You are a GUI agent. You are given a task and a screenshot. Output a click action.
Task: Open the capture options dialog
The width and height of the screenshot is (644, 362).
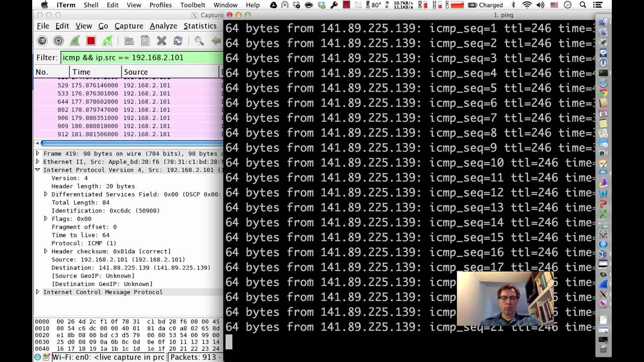[58, 41]
